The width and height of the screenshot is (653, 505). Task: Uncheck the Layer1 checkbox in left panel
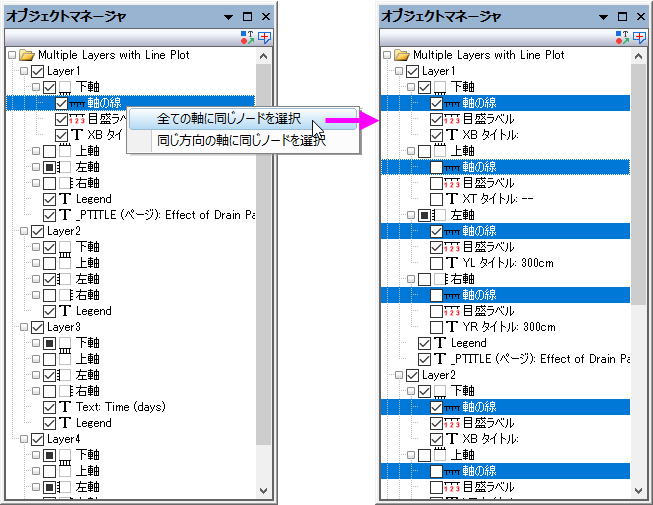37,71
